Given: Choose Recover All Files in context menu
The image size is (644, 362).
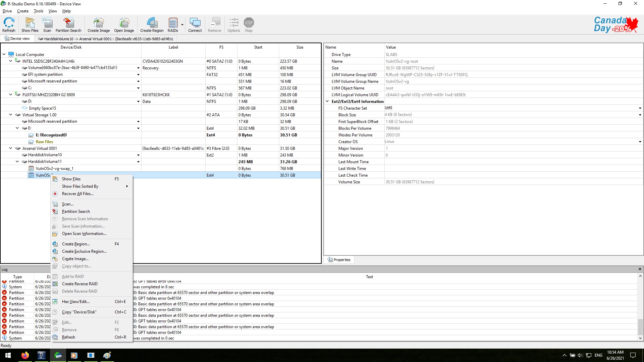Looking at the screenshot, I should (x=92, y=194).
